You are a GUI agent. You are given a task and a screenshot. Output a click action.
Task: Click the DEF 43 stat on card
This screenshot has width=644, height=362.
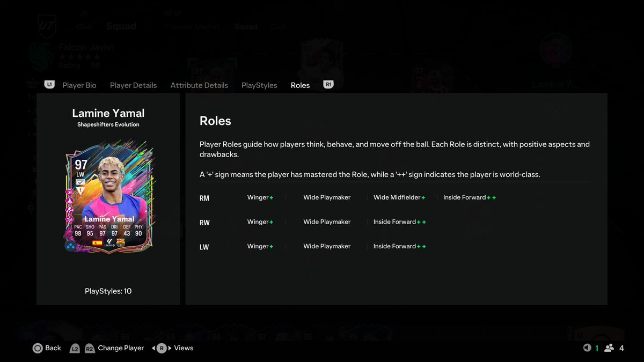click(127, 230)
